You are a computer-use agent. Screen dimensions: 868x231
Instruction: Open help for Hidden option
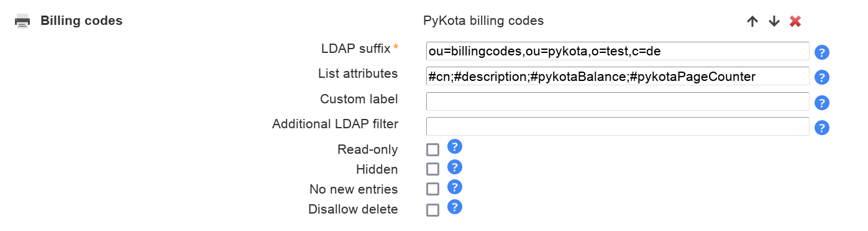pyautogui.click(x=455, y=167)
